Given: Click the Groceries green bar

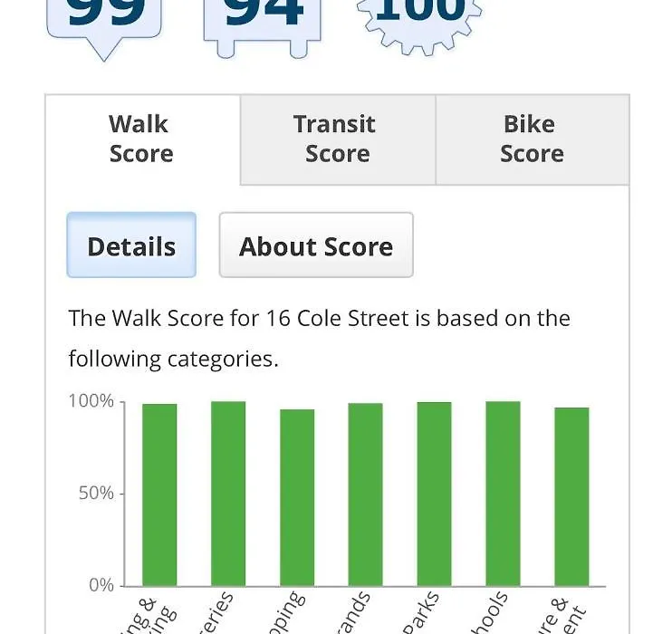Looking at the screenshot, I should tap(228, 494).
